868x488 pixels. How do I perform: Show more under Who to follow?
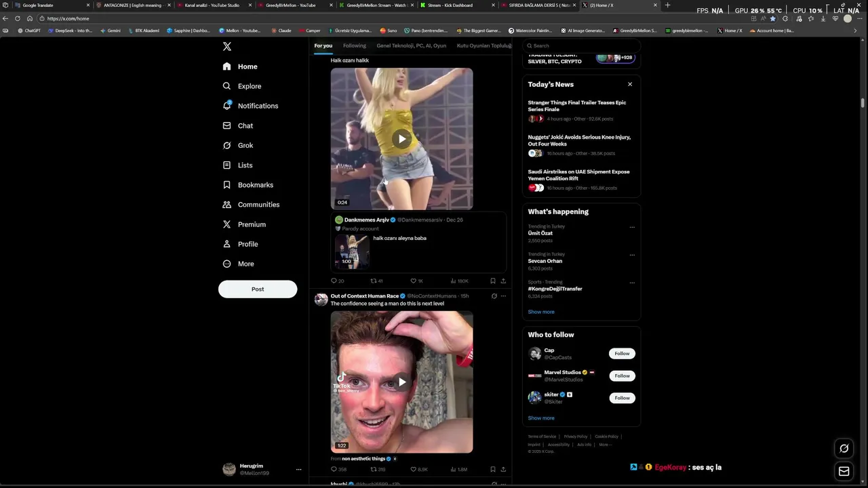(541, 418)
